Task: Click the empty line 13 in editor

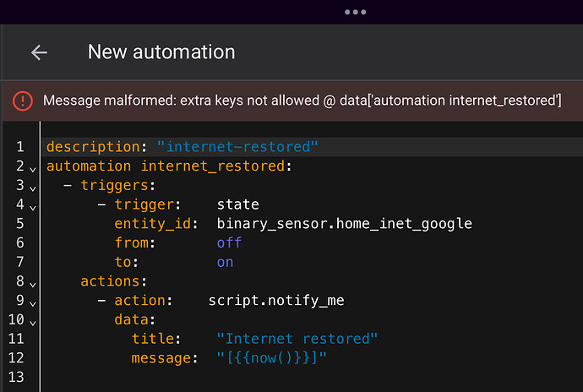Action: pos(253,377)
